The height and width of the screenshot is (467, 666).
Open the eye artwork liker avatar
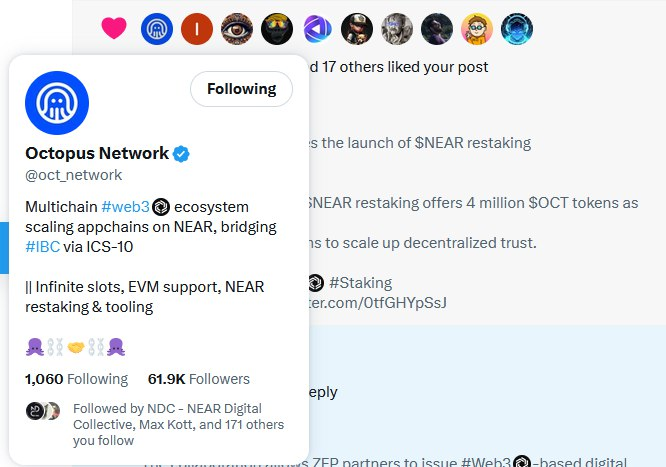pos(237,29)
